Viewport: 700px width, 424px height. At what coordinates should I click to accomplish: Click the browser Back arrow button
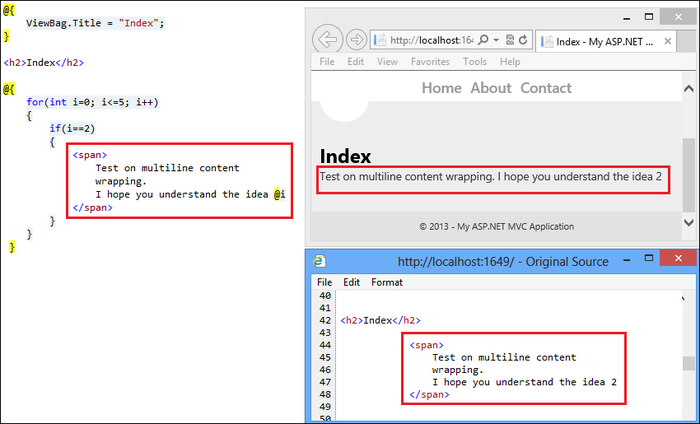[x=328, y=40]
